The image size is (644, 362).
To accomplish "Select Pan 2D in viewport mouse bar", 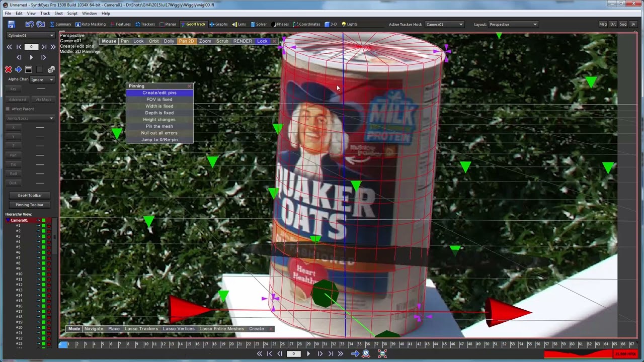I will pos(186,41).
